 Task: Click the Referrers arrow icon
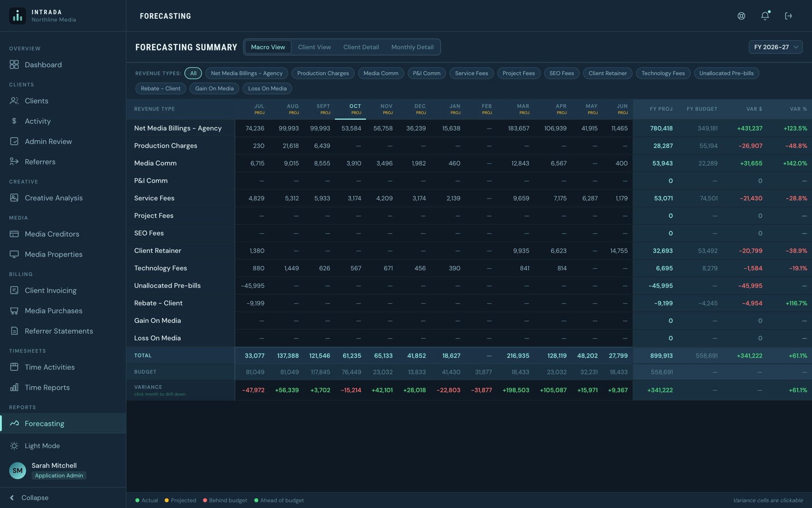14,162
